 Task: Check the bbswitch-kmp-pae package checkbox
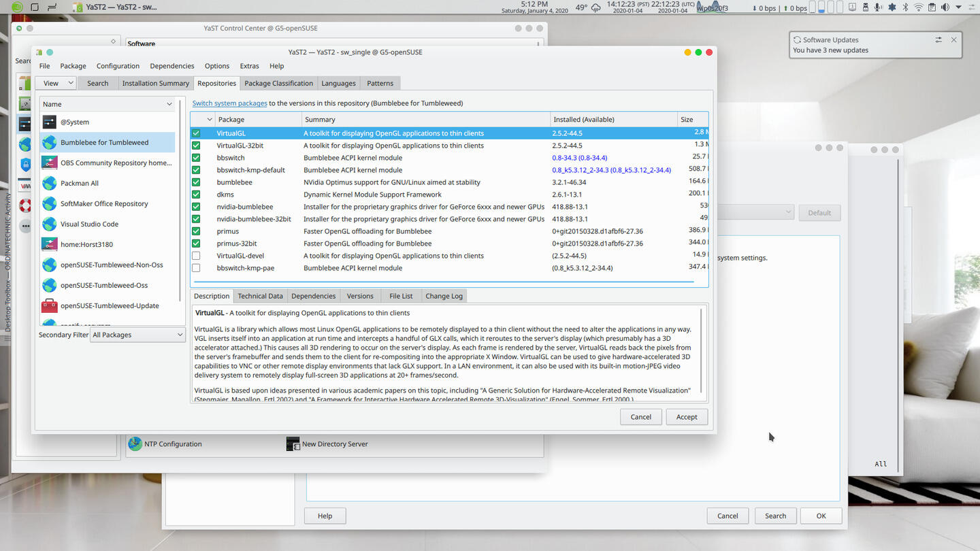click(x=196, y=268)
